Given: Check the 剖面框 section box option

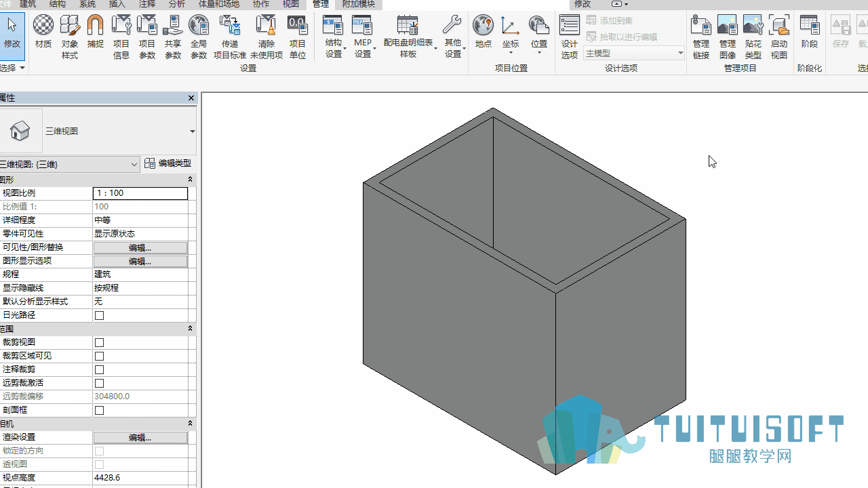Looking at the screenshot, I should [x=100, y=410].
